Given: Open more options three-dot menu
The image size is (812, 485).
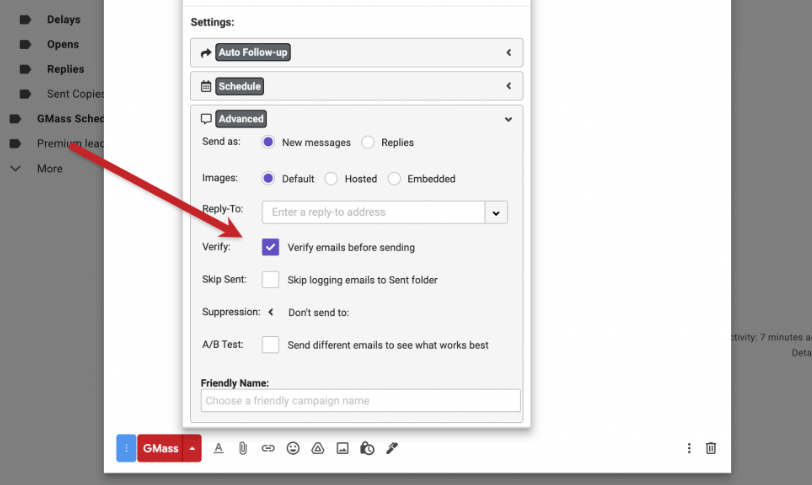Looking at the screenshot, I should pos(689,448).
